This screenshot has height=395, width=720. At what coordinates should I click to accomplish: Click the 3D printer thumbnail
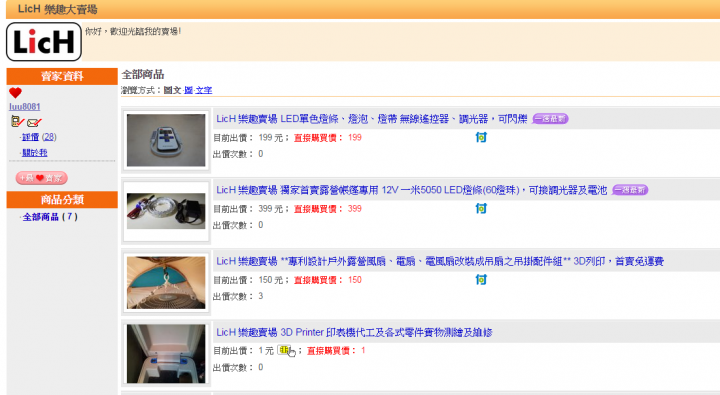[166, 354]
